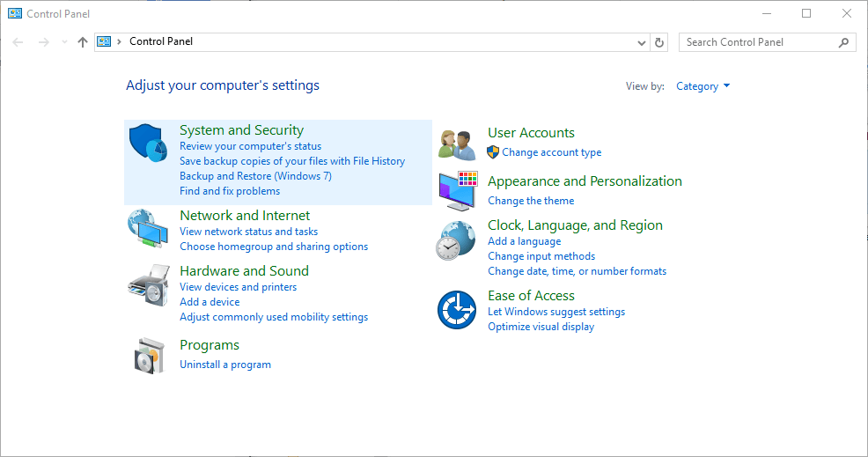Click the Search Control Panel field
This screenshot has height=457, width=868.
coord(757,42)
